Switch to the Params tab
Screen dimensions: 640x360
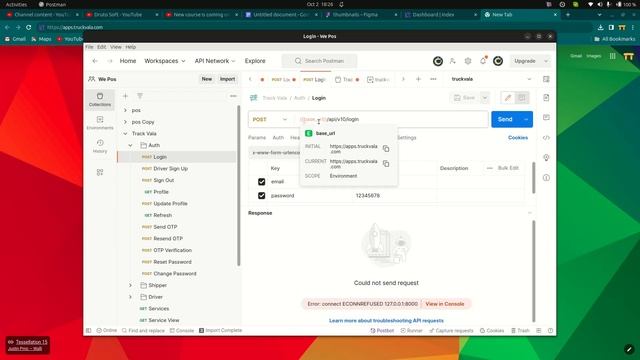(x=257, y=138)
